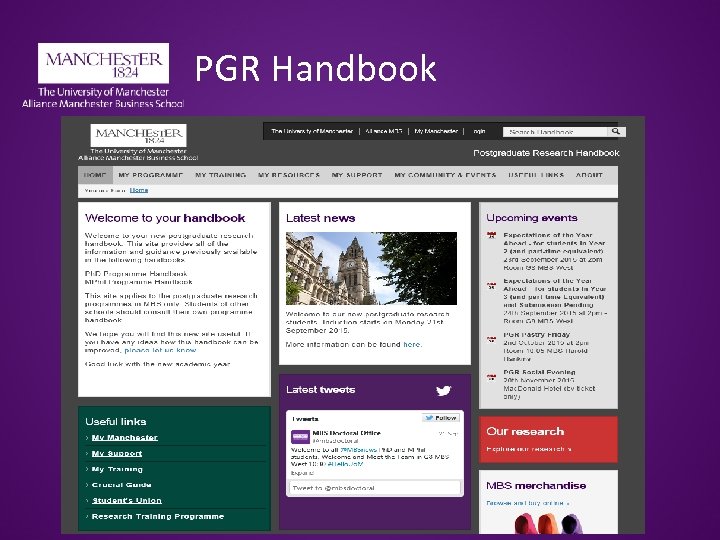Click the Tweet to @mbsdoctoral field
720x540 pixels.
click(374, 488)
